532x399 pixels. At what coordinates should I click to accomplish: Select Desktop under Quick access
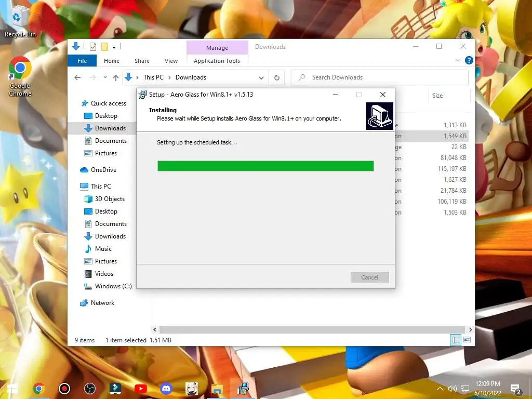pyautogui.click(x=106, y=116)
